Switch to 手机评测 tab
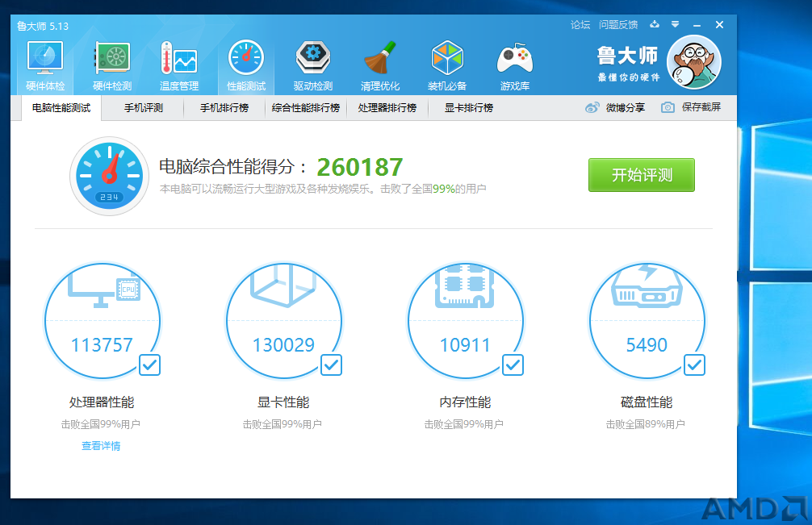812x525 pixels. [x=144, y=107]
